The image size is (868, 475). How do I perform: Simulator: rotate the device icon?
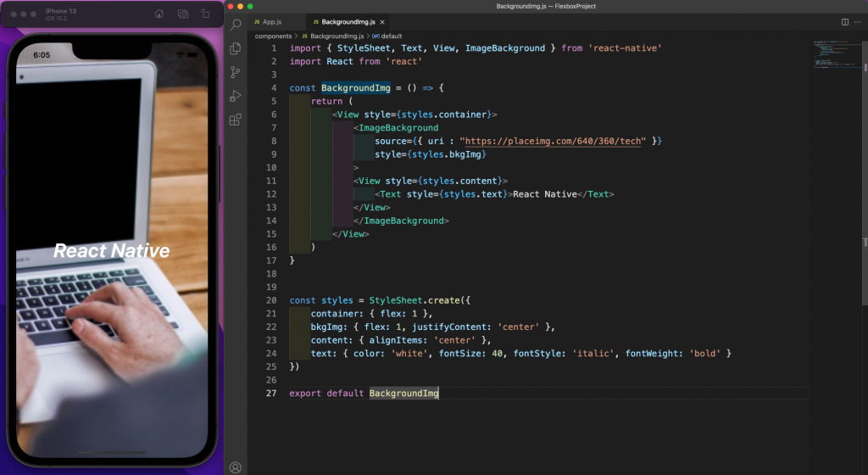click(x=205, y=14)
